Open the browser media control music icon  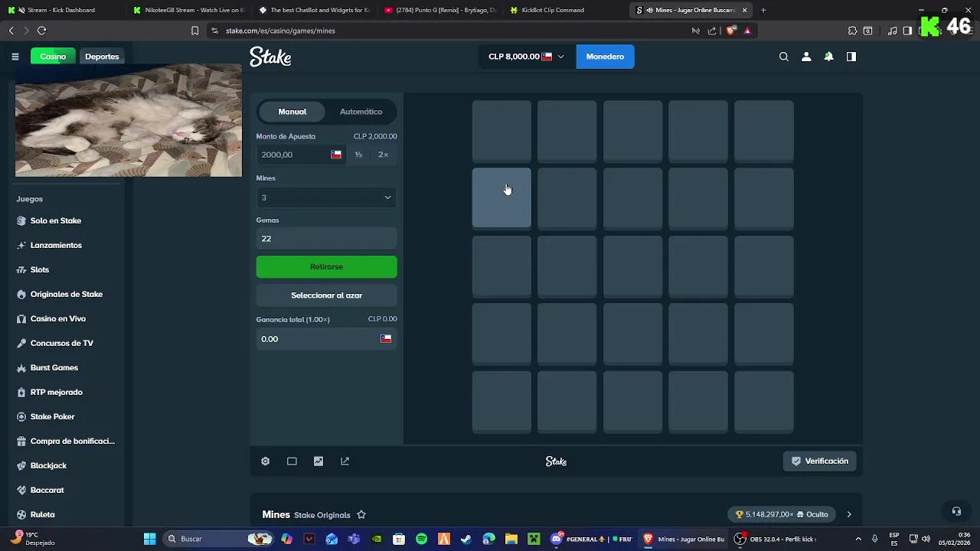coord(892,31)
